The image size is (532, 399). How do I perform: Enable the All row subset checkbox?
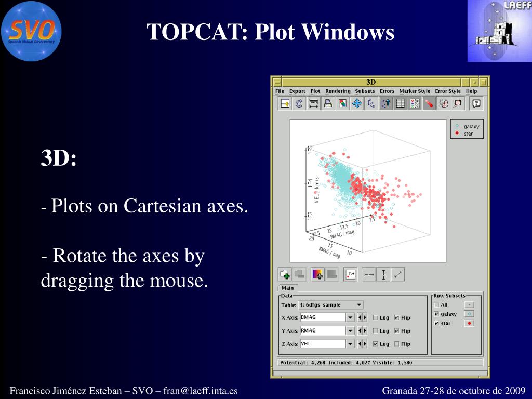coord(436,304)
